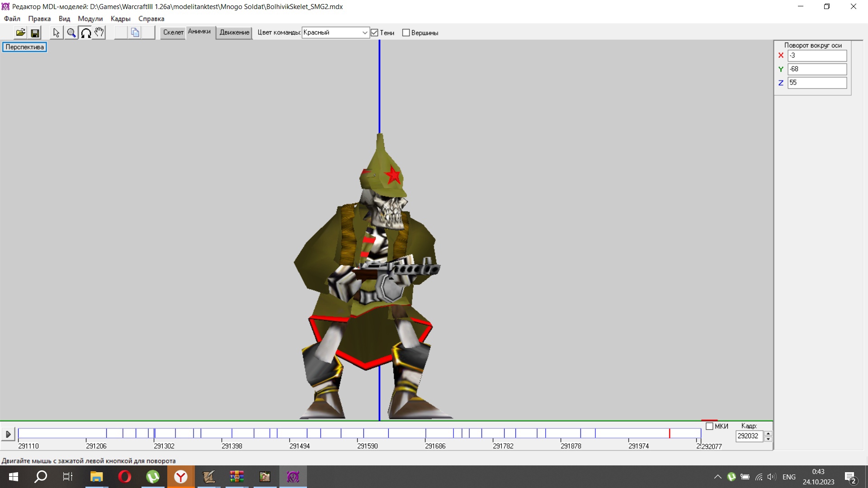Activate the rotate view tool
868x488 pixels.
point(85,33)
